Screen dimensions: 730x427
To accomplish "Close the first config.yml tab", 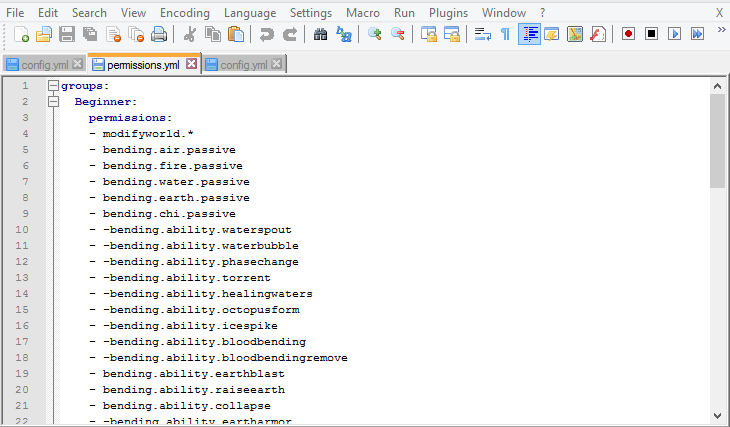I will click(78, 64).
